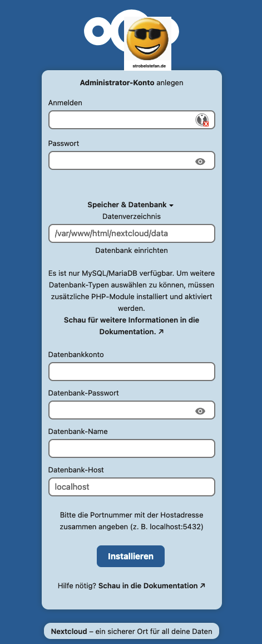
Task: Click the Nextcloud logo left circle
Action: tap(98, 31)
